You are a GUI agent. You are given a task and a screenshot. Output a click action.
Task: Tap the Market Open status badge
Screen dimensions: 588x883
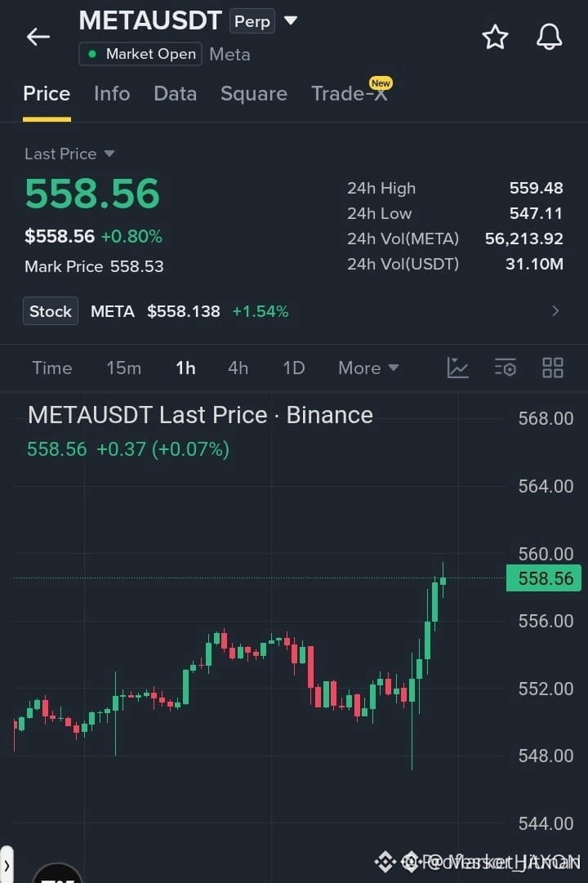click(140, 54)
